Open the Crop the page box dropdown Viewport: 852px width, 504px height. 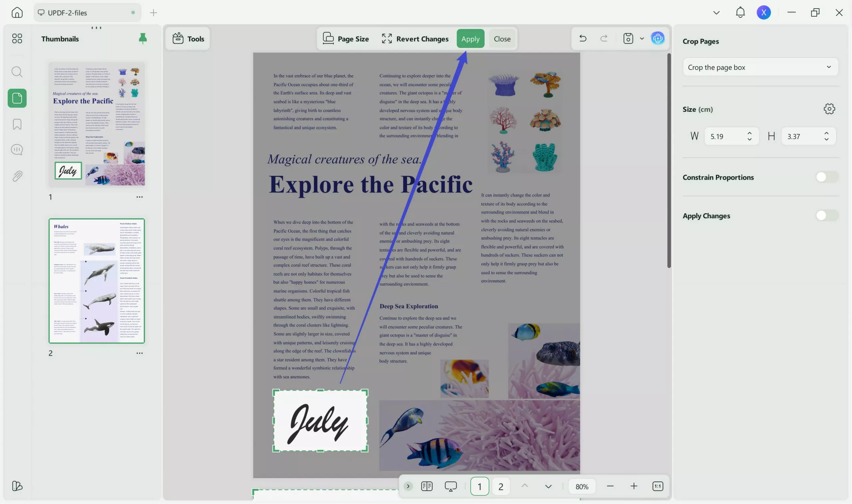(x=760, y=67)
